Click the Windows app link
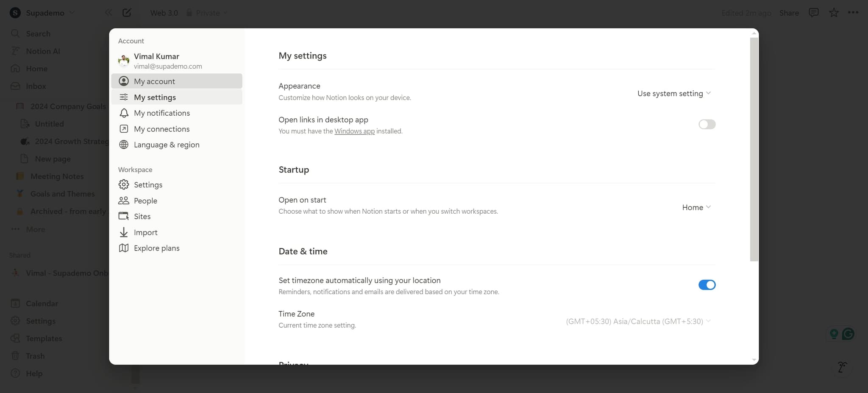 click(x=354, y=131)
